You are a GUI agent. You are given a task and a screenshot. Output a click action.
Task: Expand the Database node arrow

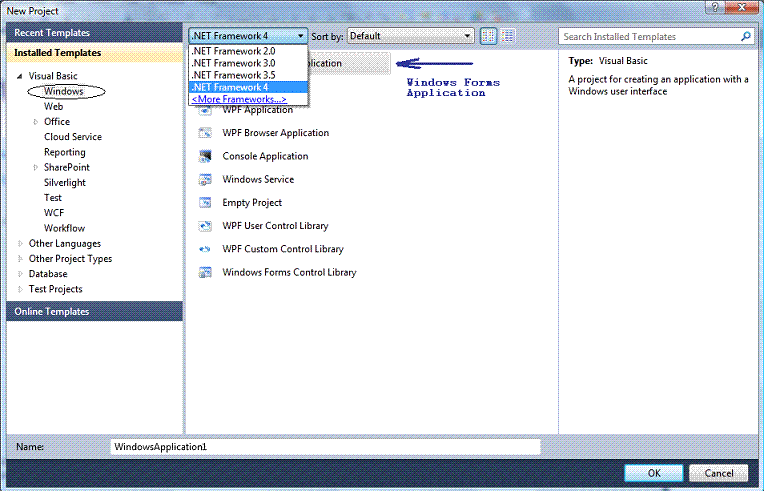[x=20, y=274]
